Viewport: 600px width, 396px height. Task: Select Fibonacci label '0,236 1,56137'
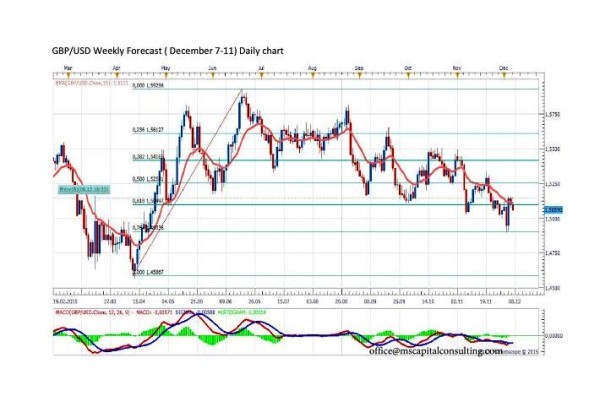click(148, 130)
